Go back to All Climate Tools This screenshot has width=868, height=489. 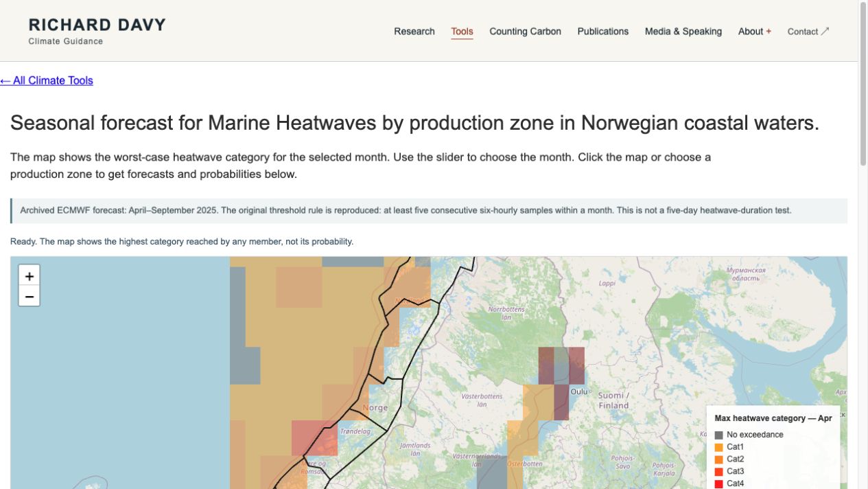47,80
